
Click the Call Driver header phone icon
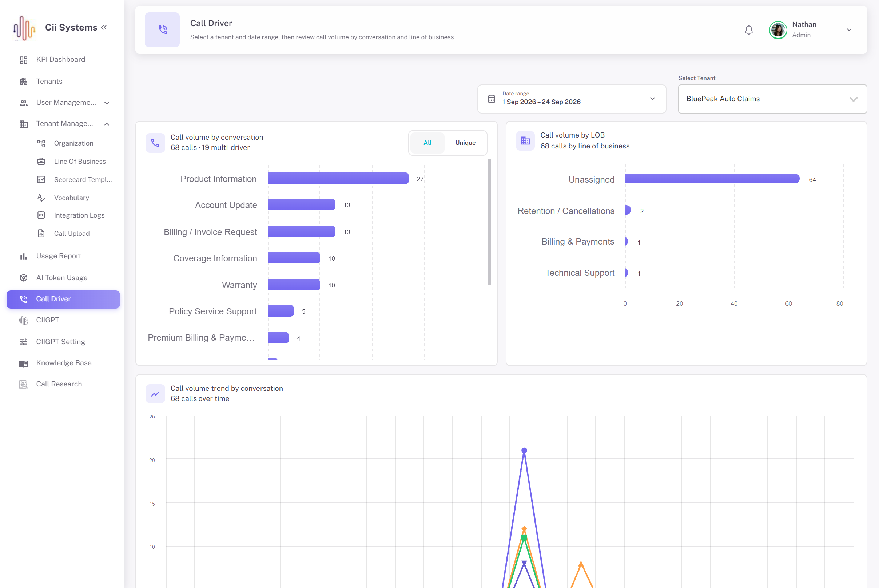click(162, 29)
